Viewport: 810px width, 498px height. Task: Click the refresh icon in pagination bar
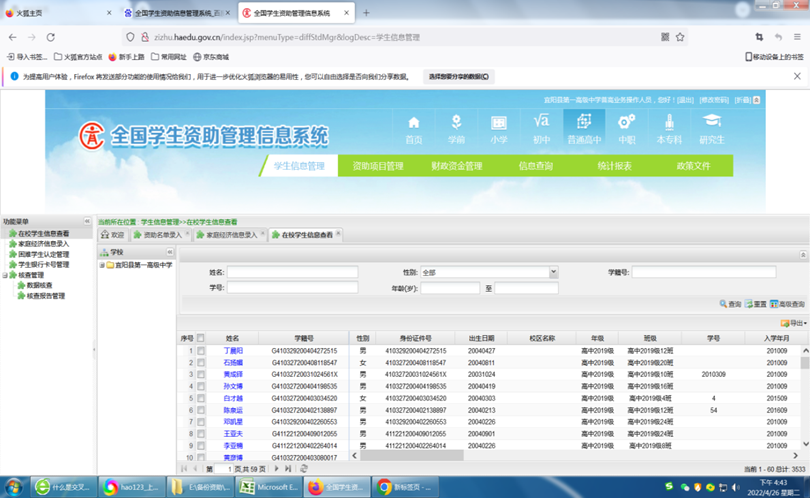(x=304, y=468)
